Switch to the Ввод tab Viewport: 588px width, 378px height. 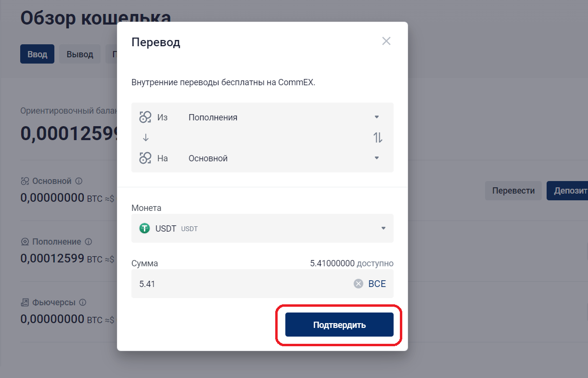37,54
